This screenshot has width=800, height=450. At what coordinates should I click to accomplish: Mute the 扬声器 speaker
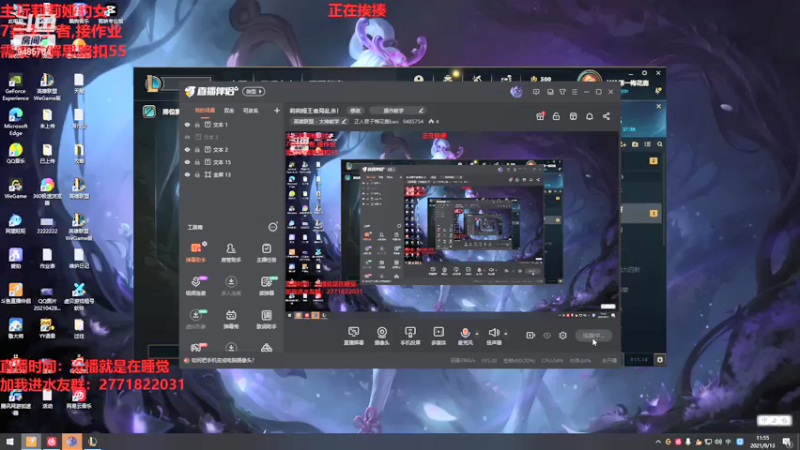(493, 336)
